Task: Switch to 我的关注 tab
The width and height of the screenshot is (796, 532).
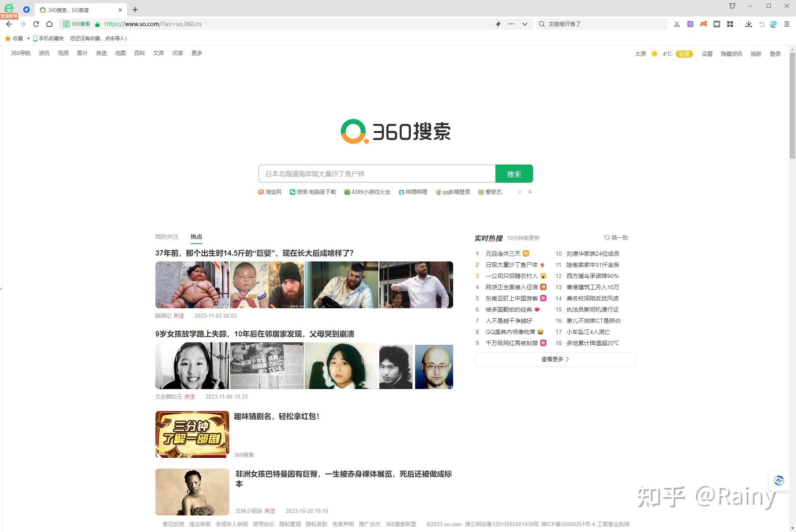Action: coord(167,237)
